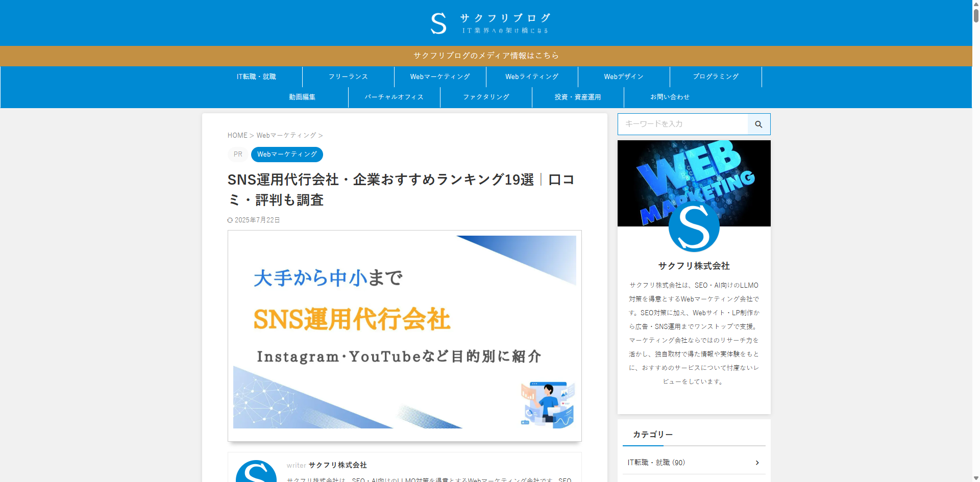Click the blue Webマーケティング category tag
The image size is (980, 482).
point(287,155)
